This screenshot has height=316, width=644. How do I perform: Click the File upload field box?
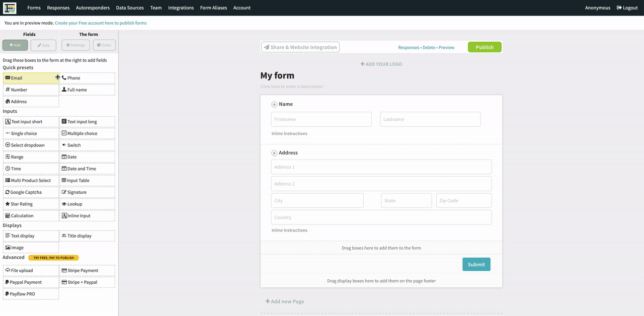pyautogui.click(x=31, y=271)
